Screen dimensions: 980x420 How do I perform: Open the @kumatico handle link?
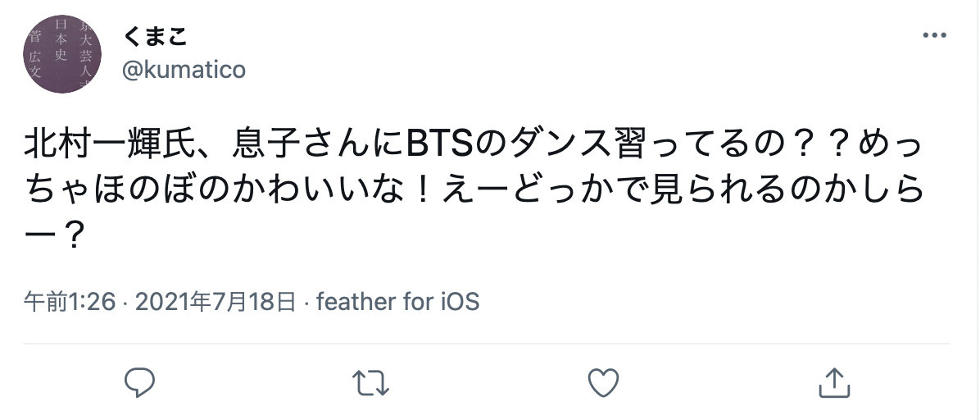click(x=184, y=70)
